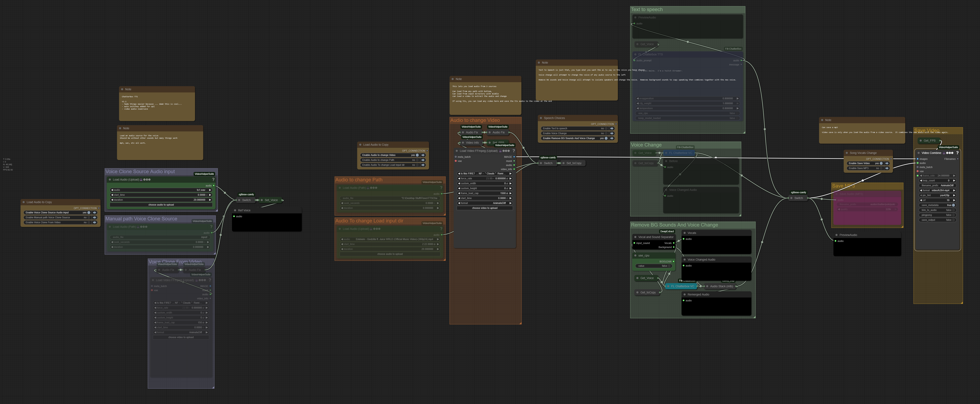This screenshot has height=404, width=980.
Task: Click choose video to upload in Voice Clone From Video
Action: pyautogui.click(x=181, y=338)
